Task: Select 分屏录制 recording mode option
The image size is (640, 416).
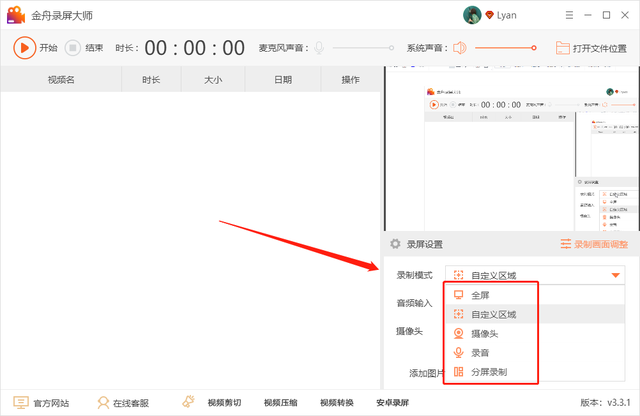Action: coord(535,372)
